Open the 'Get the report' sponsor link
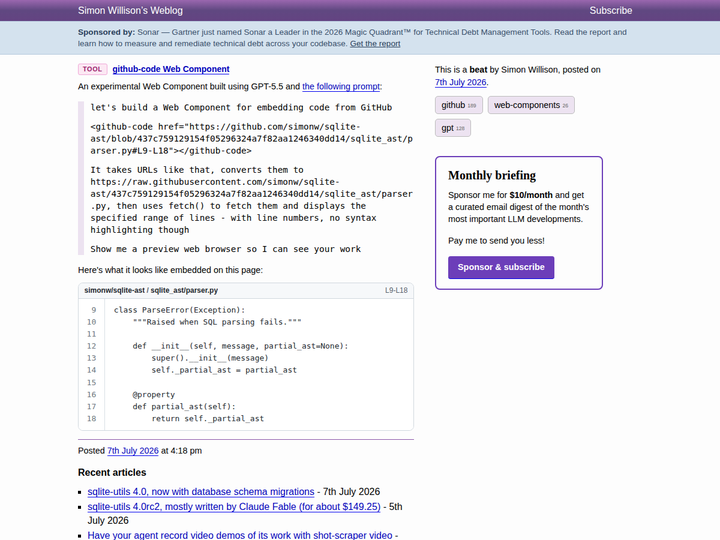 pyautogui.click(x=375, y=44)
